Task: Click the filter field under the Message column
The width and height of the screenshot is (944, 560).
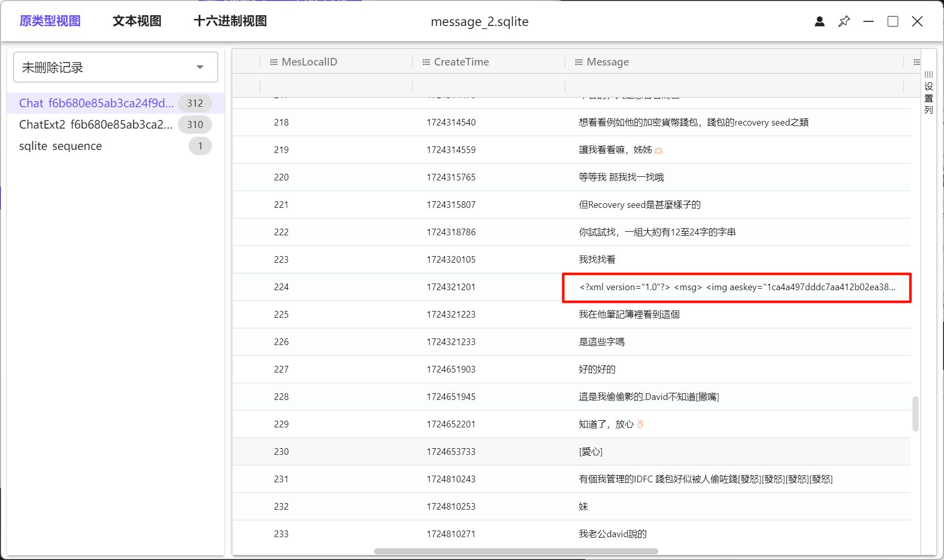Action: (x=734, y=86)
